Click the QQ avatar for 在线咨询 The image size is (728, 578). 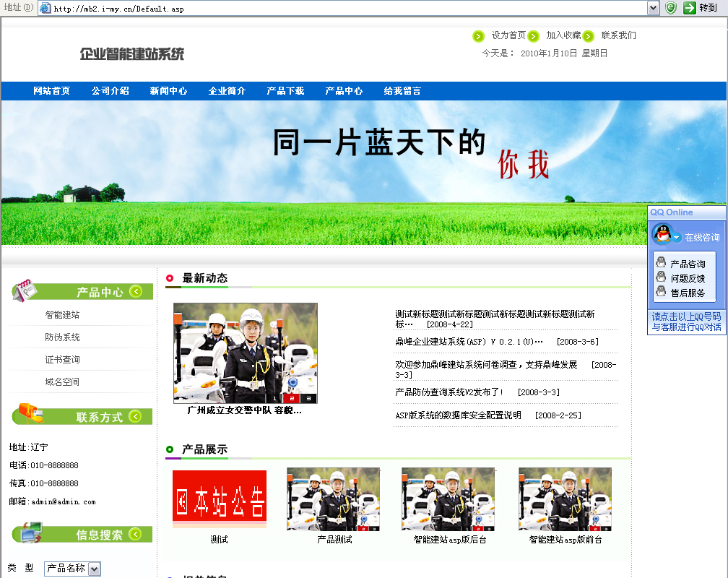[662, 233]
